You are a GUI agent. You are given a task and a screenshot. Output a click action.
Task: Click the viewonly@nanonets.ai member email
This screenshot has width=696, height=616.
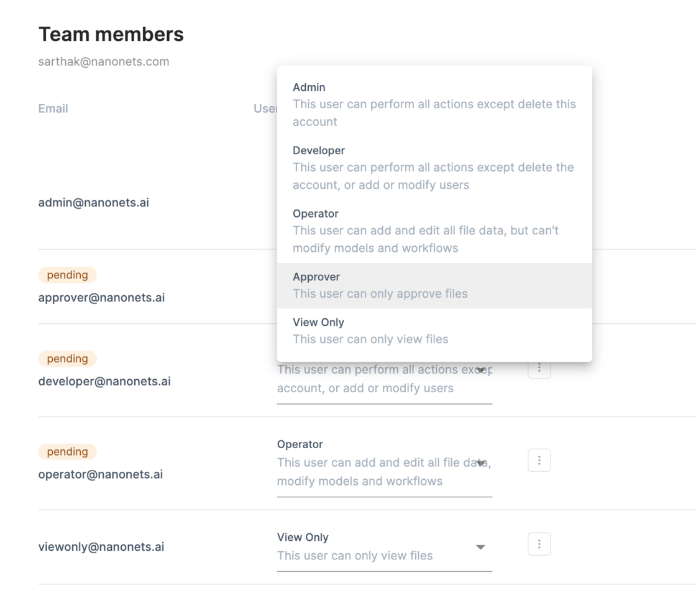pyautogui.click(x=101, y=547)
